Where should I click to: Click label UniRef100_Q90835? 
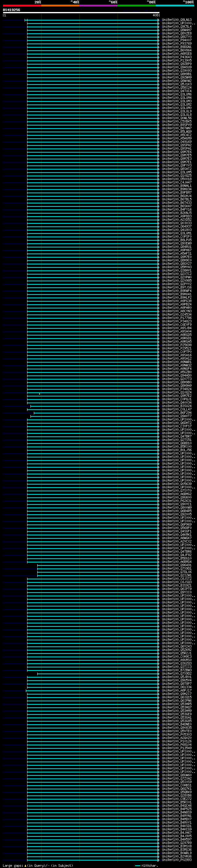[x=176, y=728]
